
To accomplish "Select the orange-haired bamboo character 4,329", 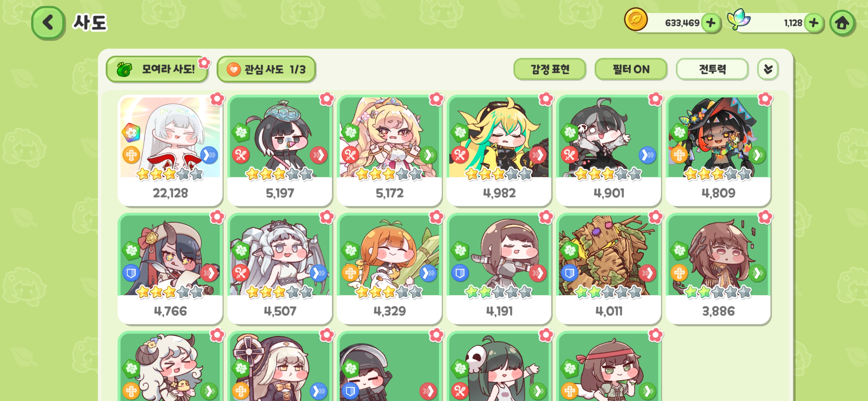I will tap(389, 268).
